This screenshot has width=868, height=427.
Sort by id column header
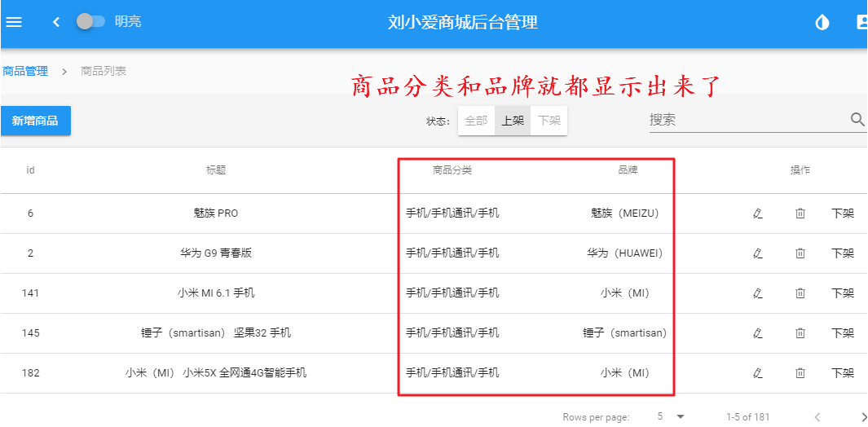[x=30, y=170]
